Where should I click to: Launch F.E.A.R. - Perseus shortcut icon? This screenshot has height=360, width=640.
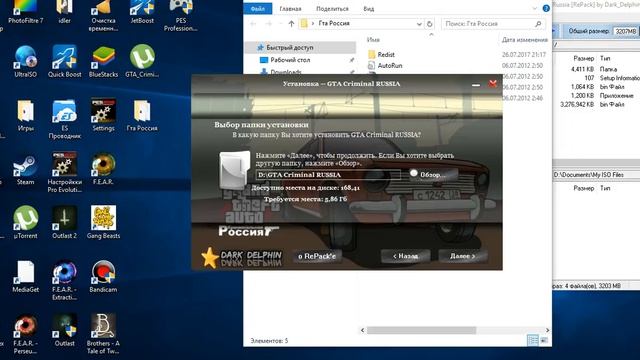pos(25,334)
